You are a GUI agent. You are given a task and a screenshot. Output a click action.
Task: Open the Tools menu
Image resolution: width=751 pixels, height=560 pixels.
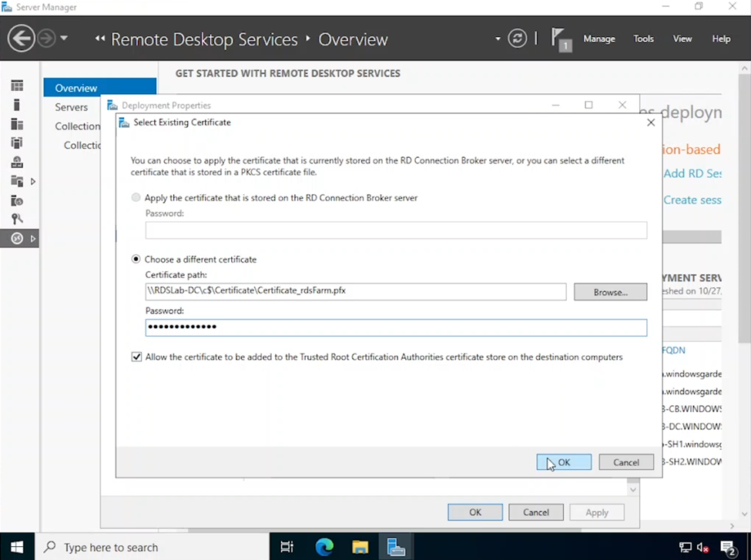tap(643, 39)
